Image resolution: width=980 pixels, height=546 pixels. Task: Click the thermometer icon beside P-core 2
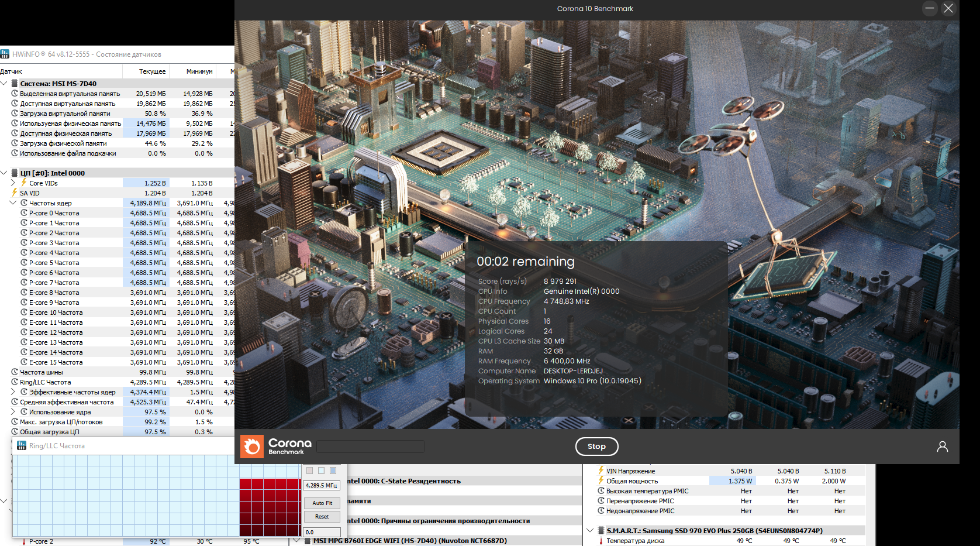point(24,541)
